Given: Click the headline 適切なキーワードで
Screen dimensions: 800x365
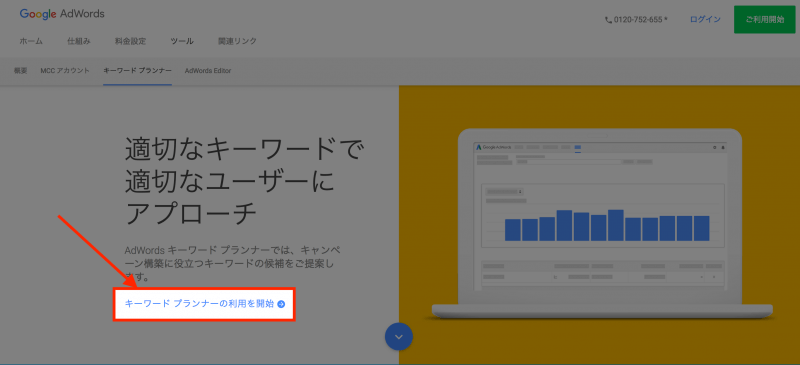Looking at the screenshot, I should tap(244, 150).
